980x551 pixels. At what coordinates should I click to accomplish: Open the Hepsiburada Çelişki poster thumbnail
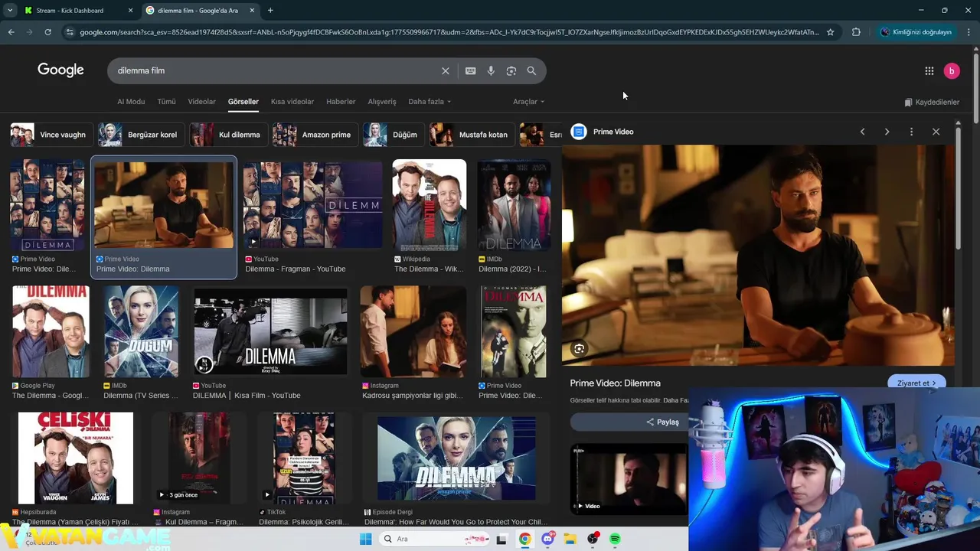(x=76, y=458)
